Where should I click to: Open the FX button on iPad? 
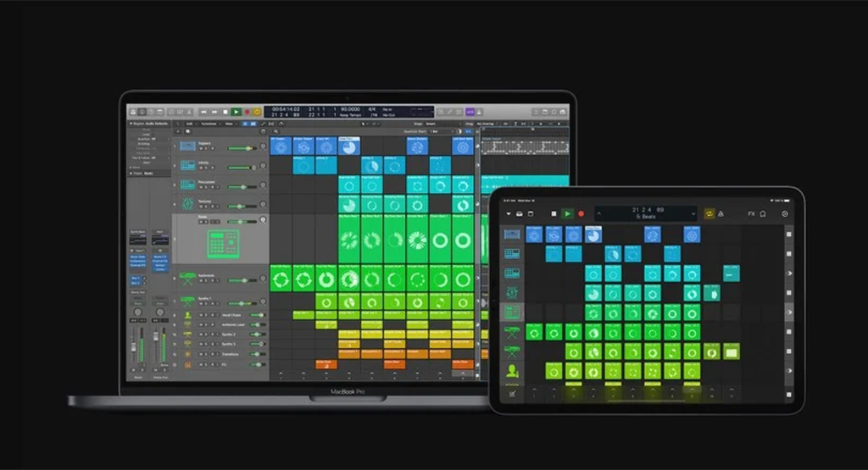coord(751,213)
